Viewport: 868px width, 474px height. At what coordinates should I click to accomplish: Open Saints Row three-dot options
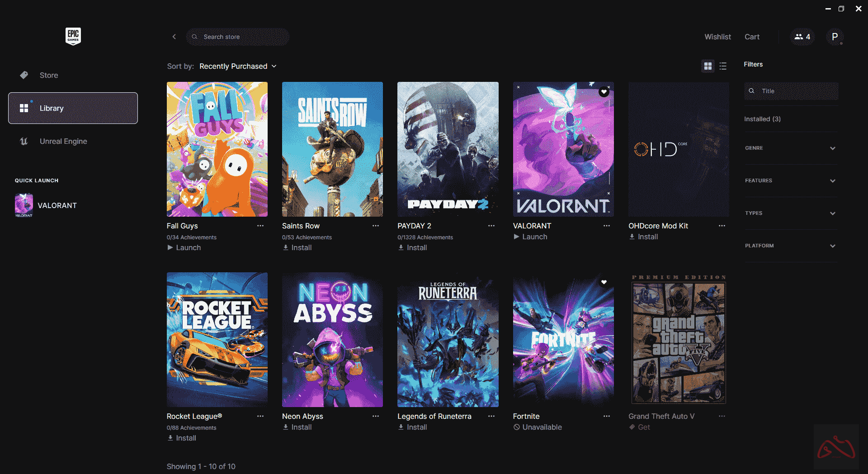376,226
